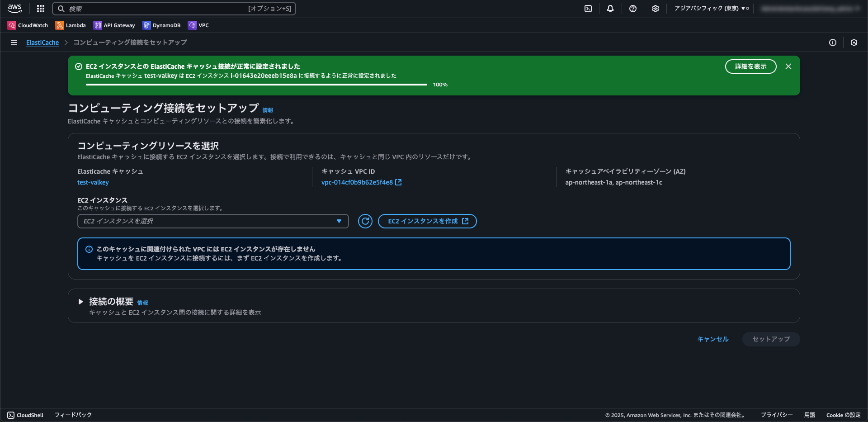Click inside the 検索 search field
The height and width of the screenshot is (422, 868).
pyautogui.click(x=175, y=9)
